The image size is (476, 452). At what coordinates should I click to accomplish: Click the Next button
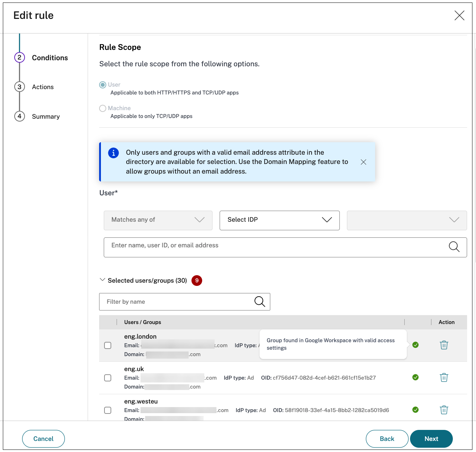tap(431, 439)
